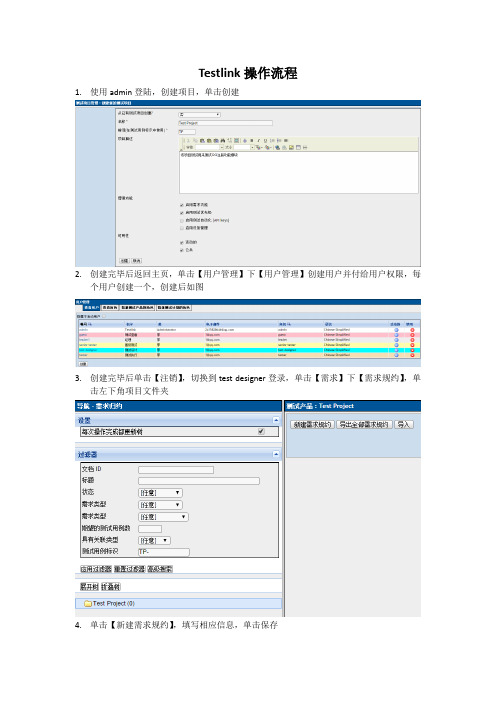Click the folder icon beside Test Project (0)

click(x=88, y=604)
